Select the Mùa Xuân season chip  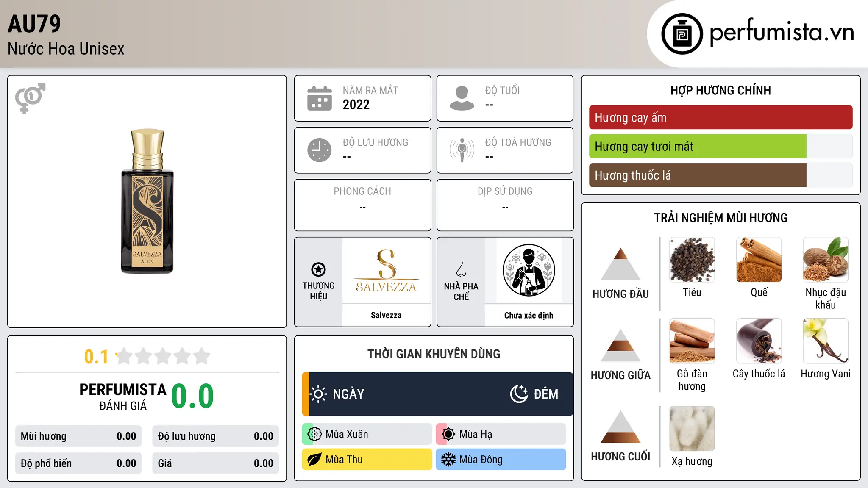367,434
